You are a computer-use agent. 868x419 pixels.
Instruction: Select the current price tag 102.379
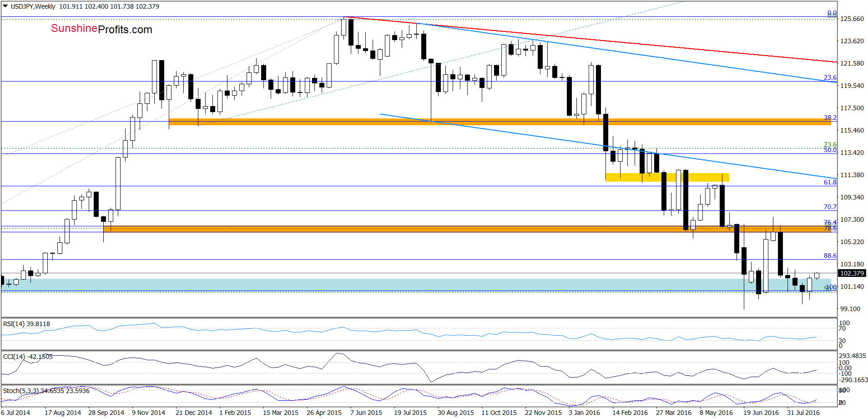(852, 273)
